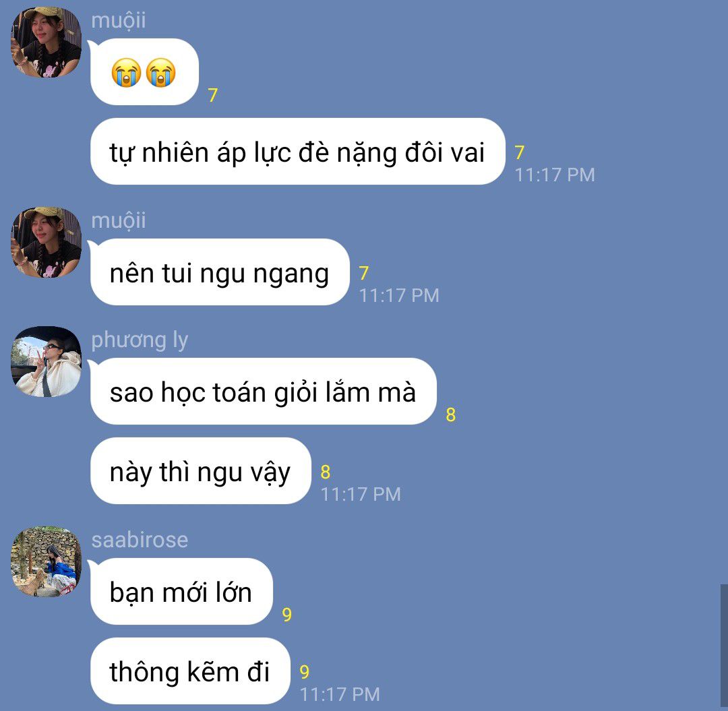This screenshot has width=728, height=711.
Task: Click the chat scrollbar on right edge
Action: [724, 648]
